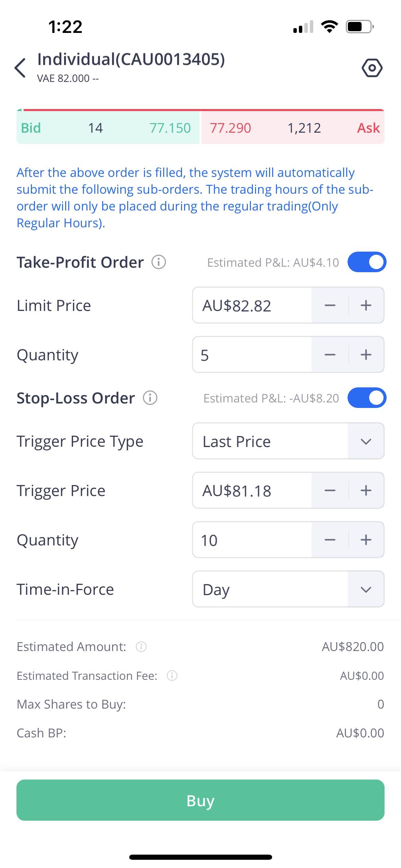
Task: Disable the Take-Profit Order toggle
Action: coord(367,262)
